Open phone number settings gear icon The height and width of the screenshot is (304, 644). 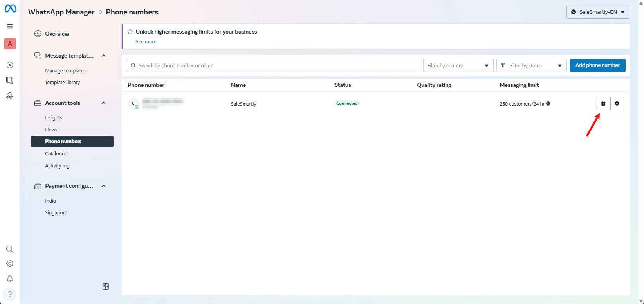pyautogui.click(x=617, y=104)
